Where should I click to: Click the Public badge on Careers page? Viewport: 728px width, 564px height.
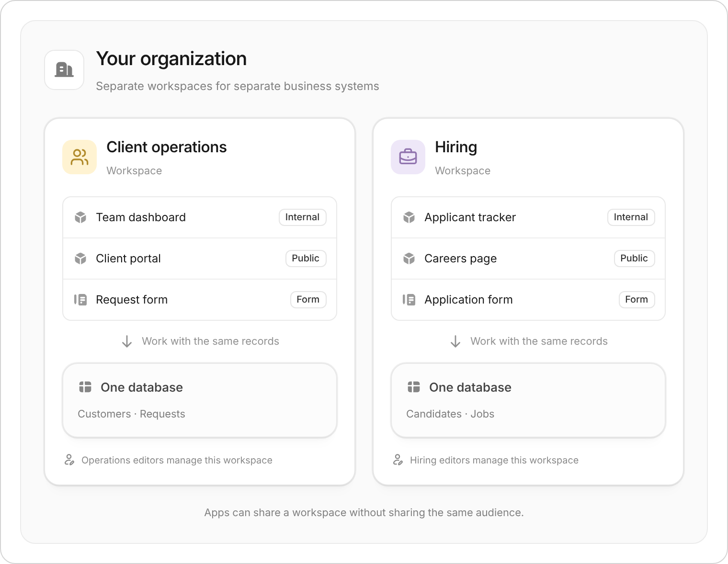(x=635, y=259)
